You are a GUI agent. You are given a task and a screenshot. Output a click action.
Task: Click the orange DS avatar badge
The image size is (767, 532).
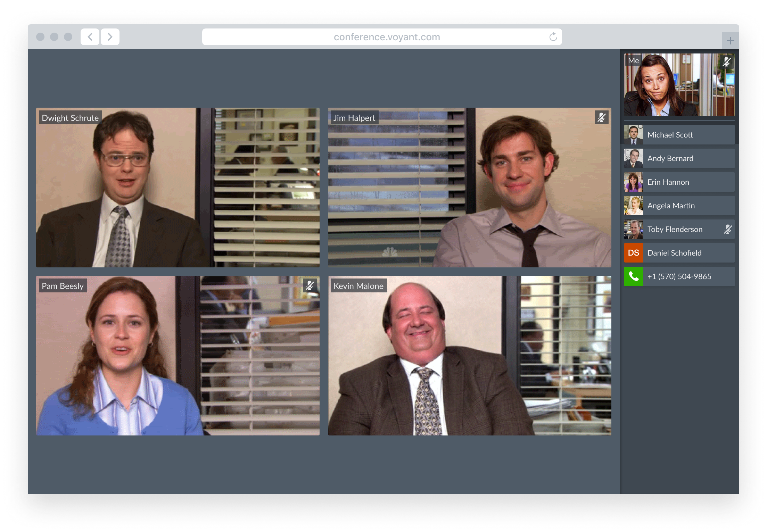pos(633,253)
